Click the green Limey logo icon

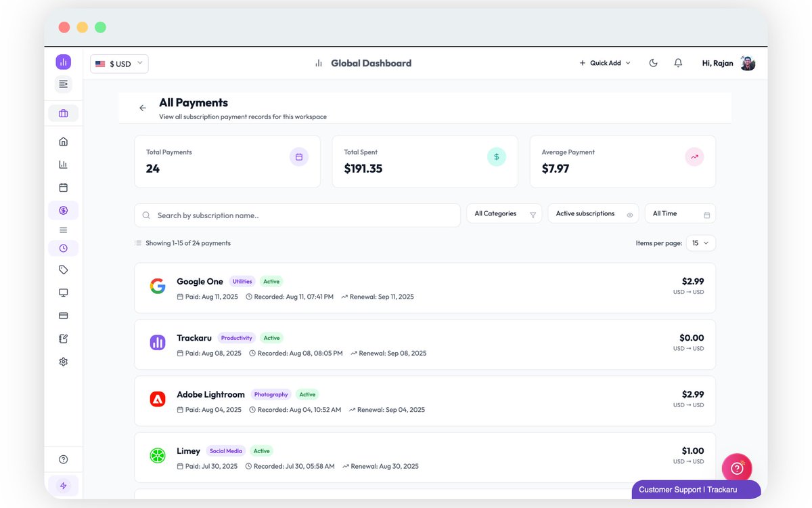click(x=158, y=456)
